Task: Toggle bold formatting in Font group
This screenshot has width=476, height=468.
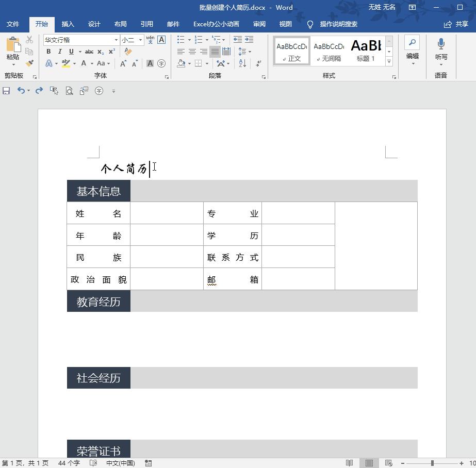Action: [48, 51]
